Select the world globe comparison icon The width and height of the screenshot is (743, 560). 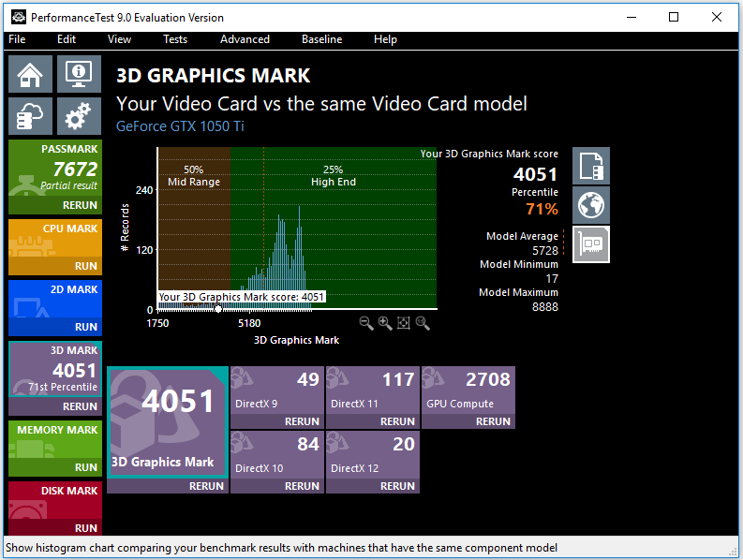click(x=591, y=205)
